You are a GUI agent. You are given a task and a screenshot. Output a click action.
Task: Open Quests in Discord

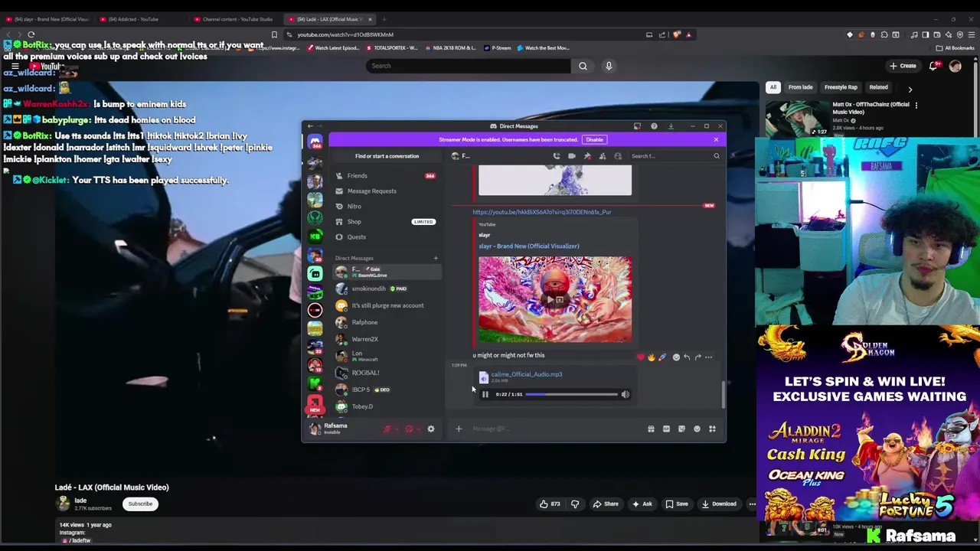(x=387, y=237)
